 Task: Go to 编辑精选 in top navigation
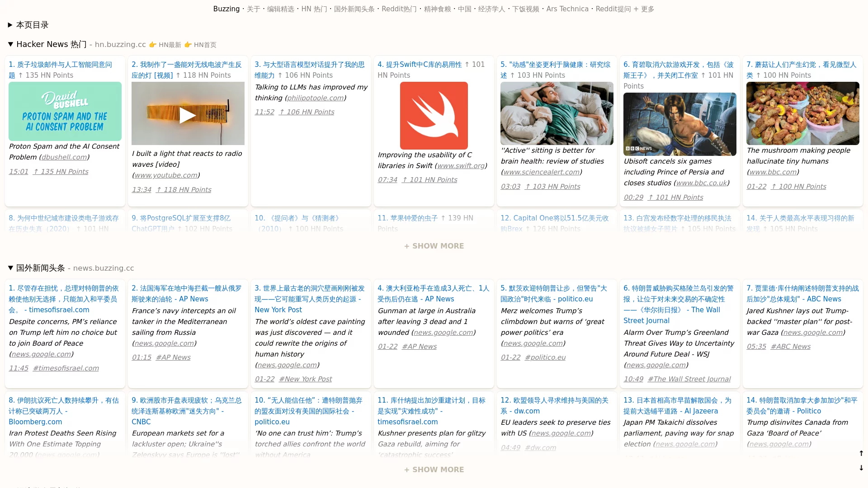280,9
